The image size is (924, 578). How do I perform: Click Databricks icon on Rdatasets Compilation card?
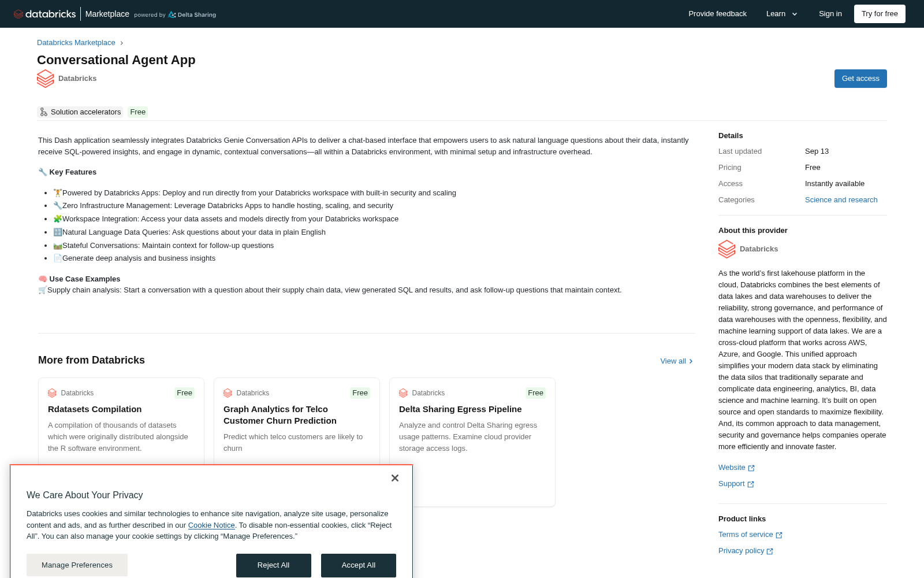[52, 393]
